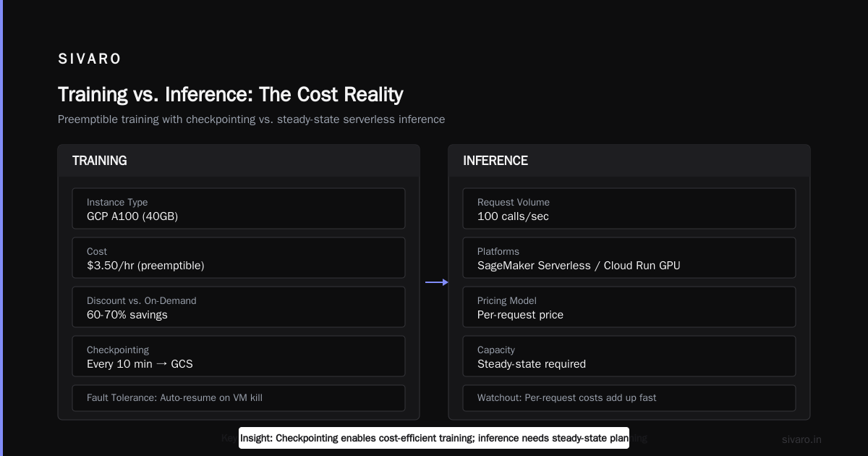Select the '60-70% savings' value
This screenshot has height=456, width=868.
pyautogui.click(x=127, y=315)
